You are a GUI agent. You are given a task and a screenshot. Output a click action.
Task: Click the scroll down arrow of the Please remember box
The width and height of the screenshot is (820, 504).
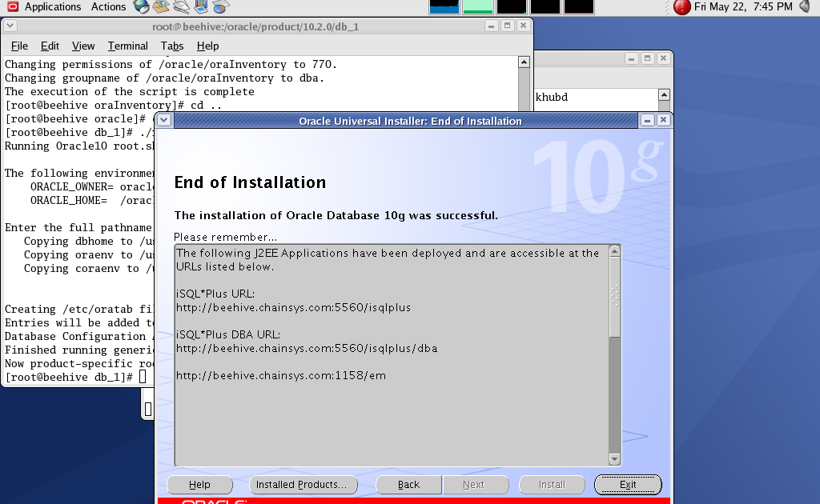(x=615, y=459)
